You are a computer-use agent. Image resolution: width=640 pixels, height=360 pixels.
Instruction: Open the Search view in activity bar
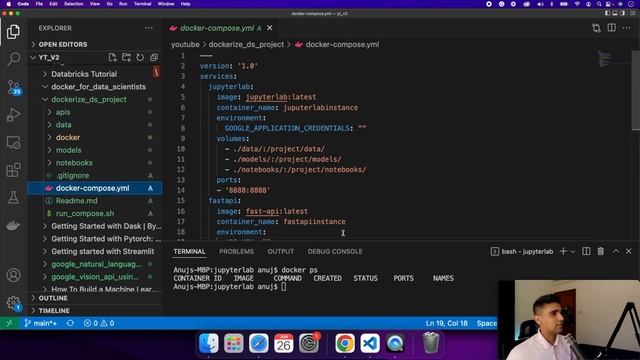13,59
